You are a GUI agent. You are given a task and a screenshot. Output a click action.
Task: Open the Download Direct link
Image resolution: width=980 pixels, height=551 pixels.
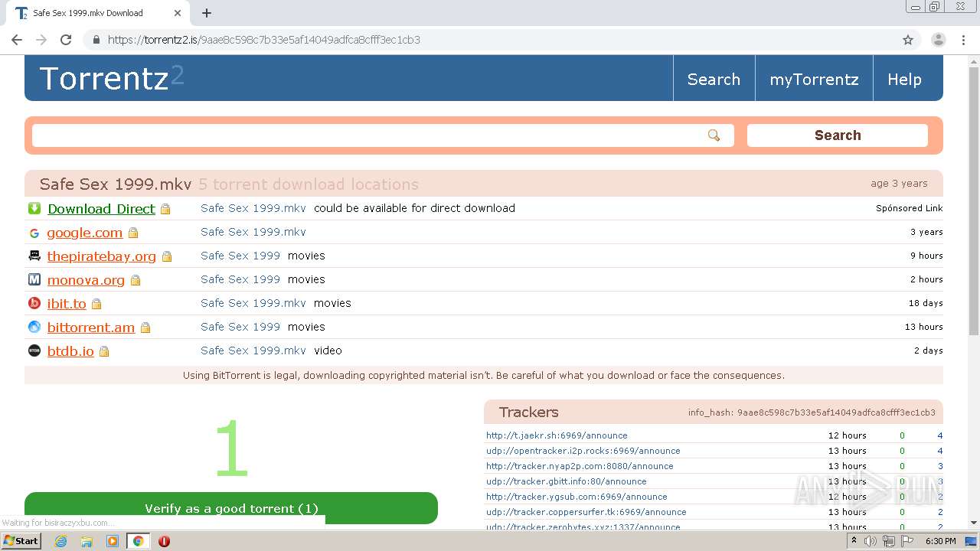click(x=101, y=209)
